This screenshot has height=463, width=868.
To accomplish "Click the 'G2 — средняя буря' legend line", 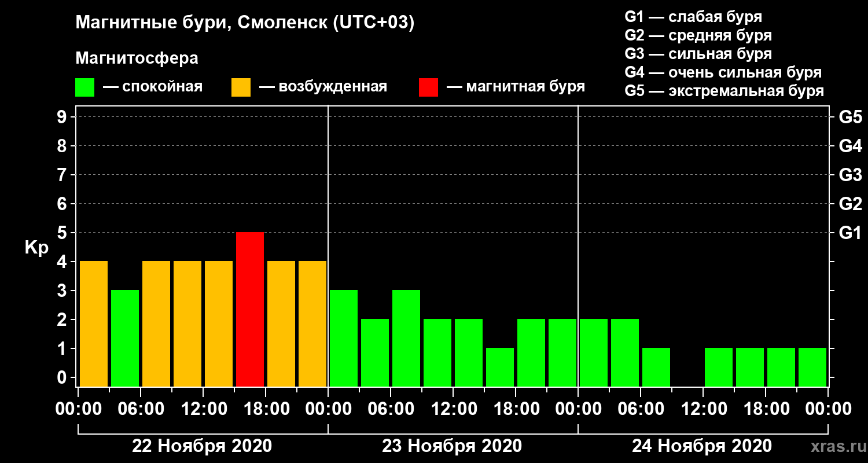I will [x=698, y=35].
